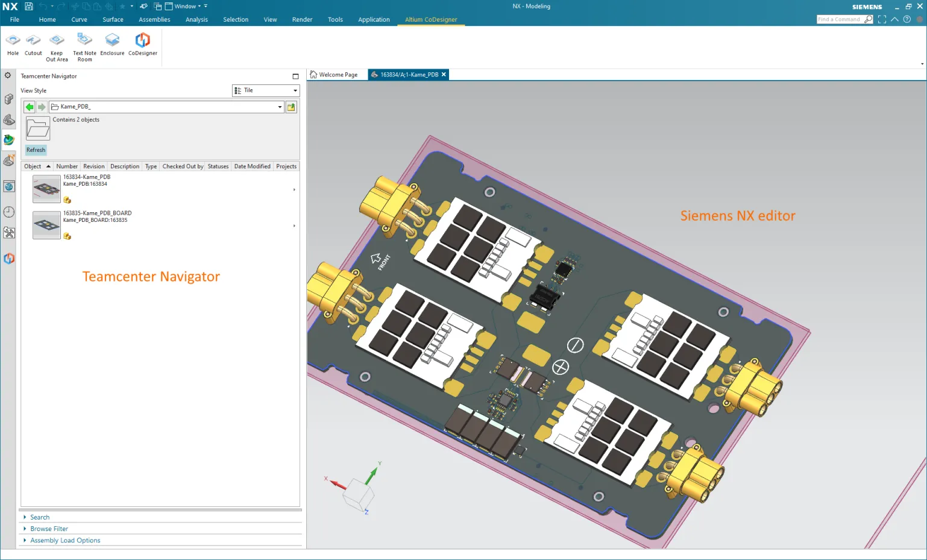
Task: Pick the Text Note Room tool
Action: (84, 47)
